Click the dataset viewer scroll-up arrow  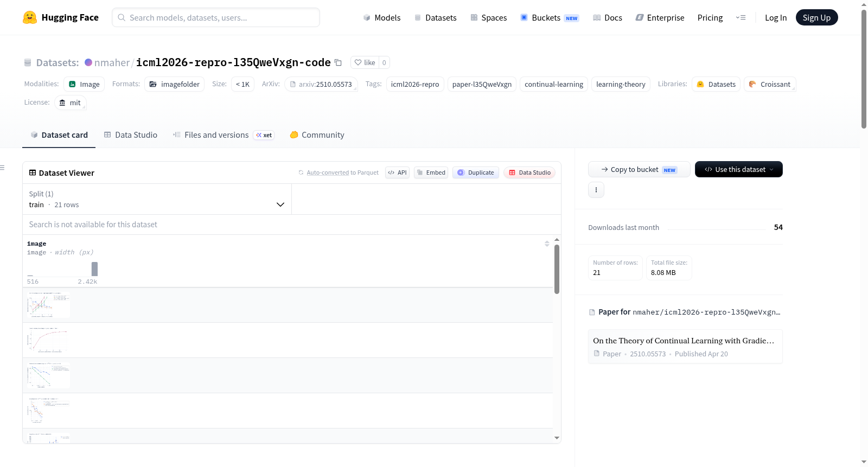557,239
